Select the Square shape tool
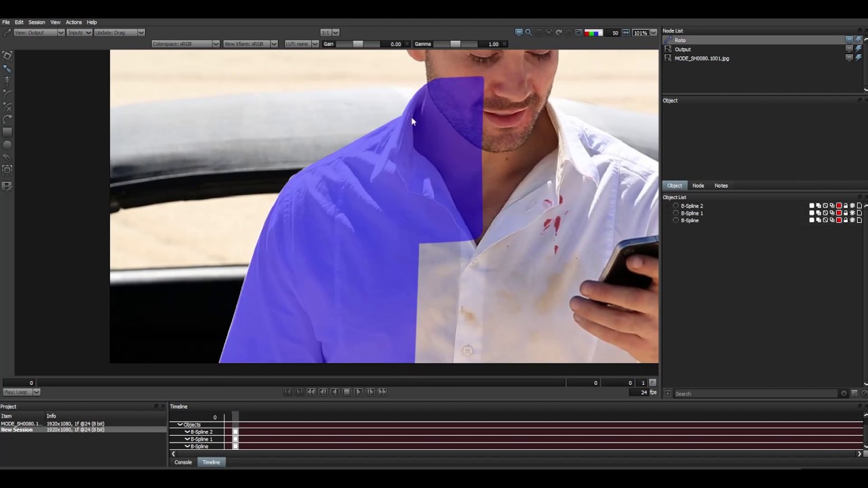The width and height of the screenshot is (868, 488). (x=7, y=132)
